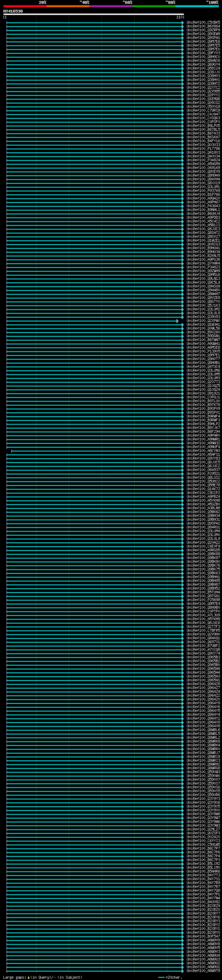The width and height of the screenshot is (222, 980).
Task: Select the UniRef100_C7DRS9 label
Action: tap(203, 110)
